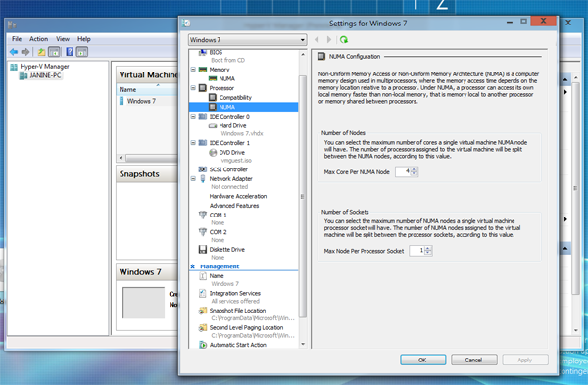Viewport: 588px width, 385px height.
Task: Click Back arrow in Hyper-V Manager toolbar
Action: (x=14, y=52)
